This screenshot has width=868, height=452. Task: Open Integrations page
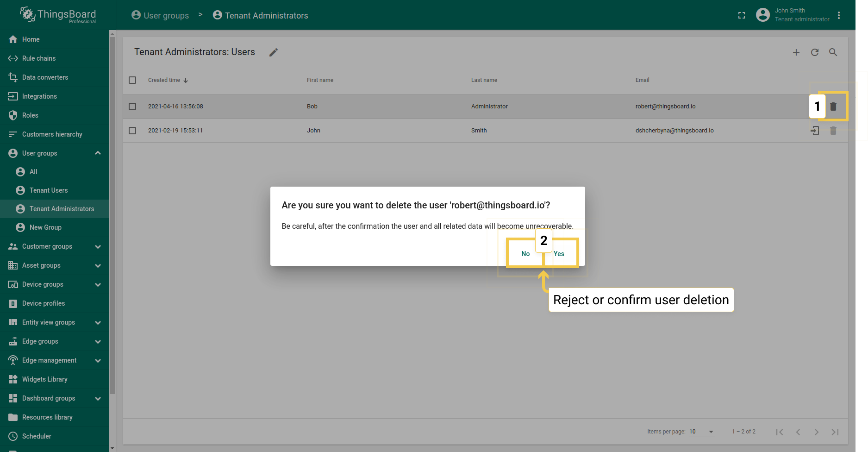click(x=54, y=96)
